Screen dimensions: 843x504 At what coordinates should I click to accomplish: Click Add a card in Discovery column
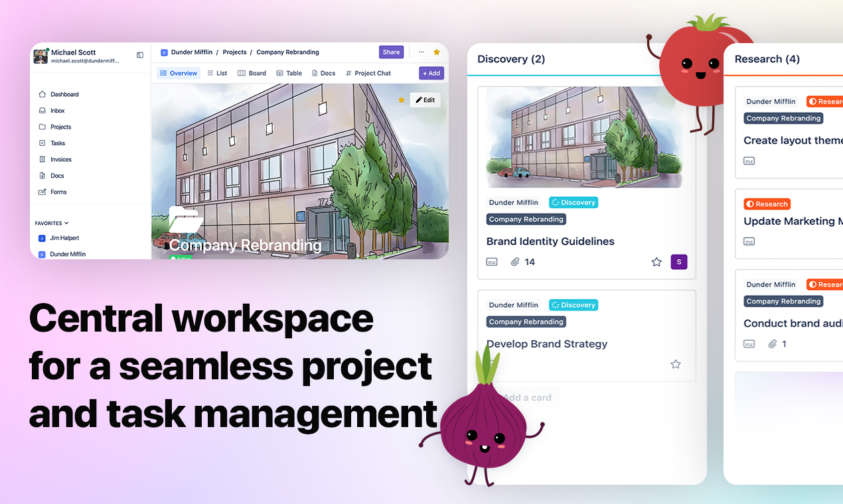coord(527,397)
